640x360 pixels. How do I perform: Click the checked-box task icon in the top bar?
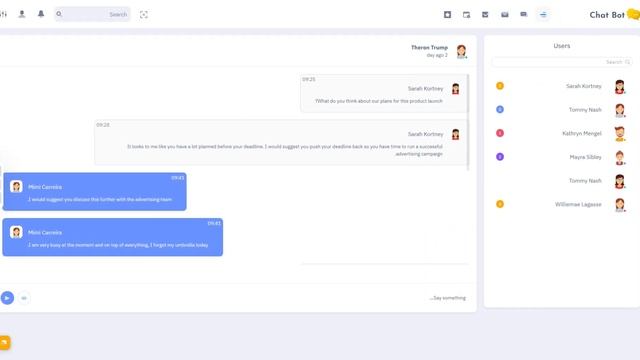(x=485, y=15)
